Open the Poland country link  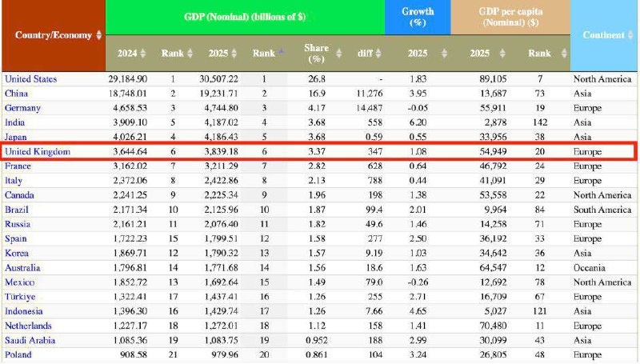pos(18,354)
